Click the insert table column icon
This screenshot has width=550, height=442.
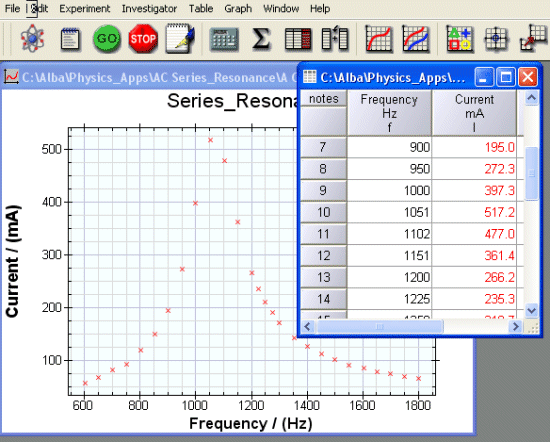click(x=335, y=38)
